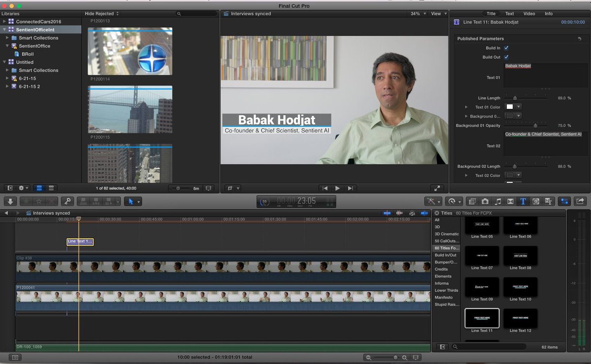Switch to the Video inspector tab
The height and width of the screenshot is (364, 591).
point(529,14)
